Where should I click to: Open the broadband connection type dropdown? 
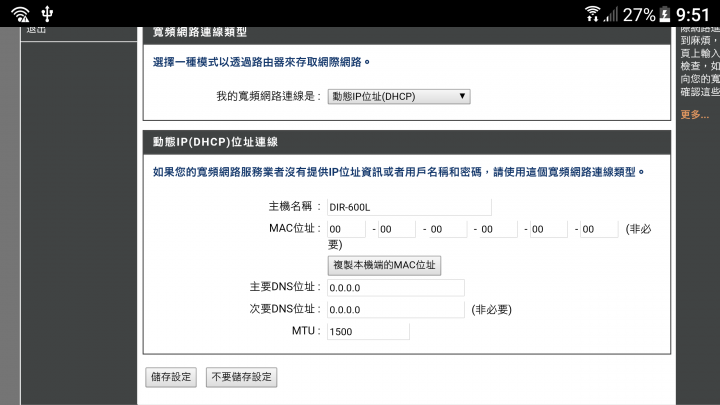399,96
